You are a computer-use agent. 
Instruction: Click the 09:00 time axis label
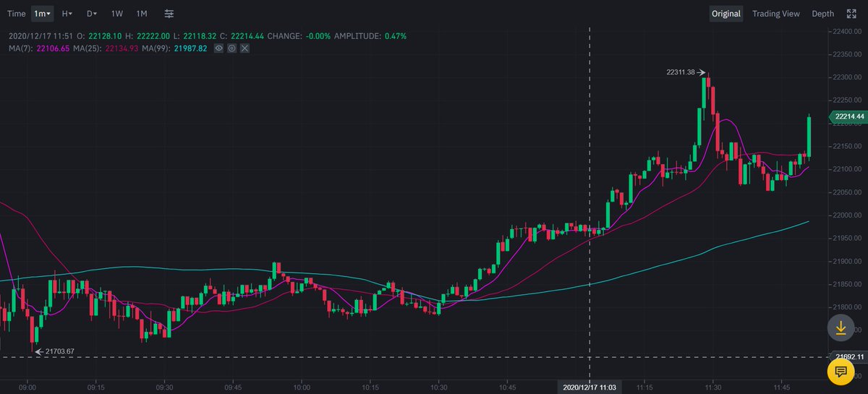point(27,387)
